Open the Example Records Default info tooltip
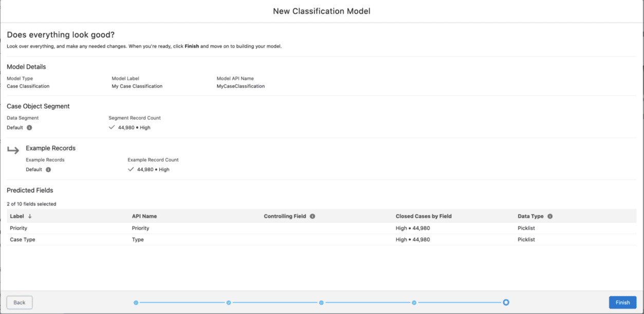Viewport: 644px width, 314px height. (48, 169)
